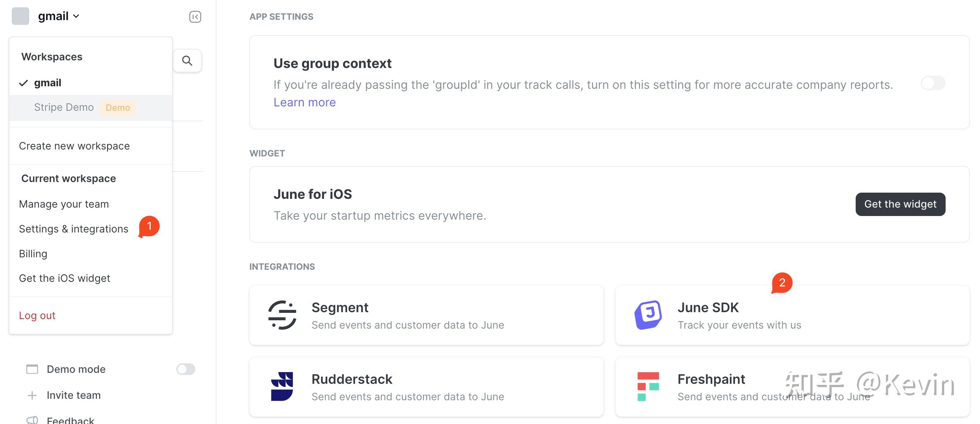Click the Rudderstack logo icon

pos(282,386)
